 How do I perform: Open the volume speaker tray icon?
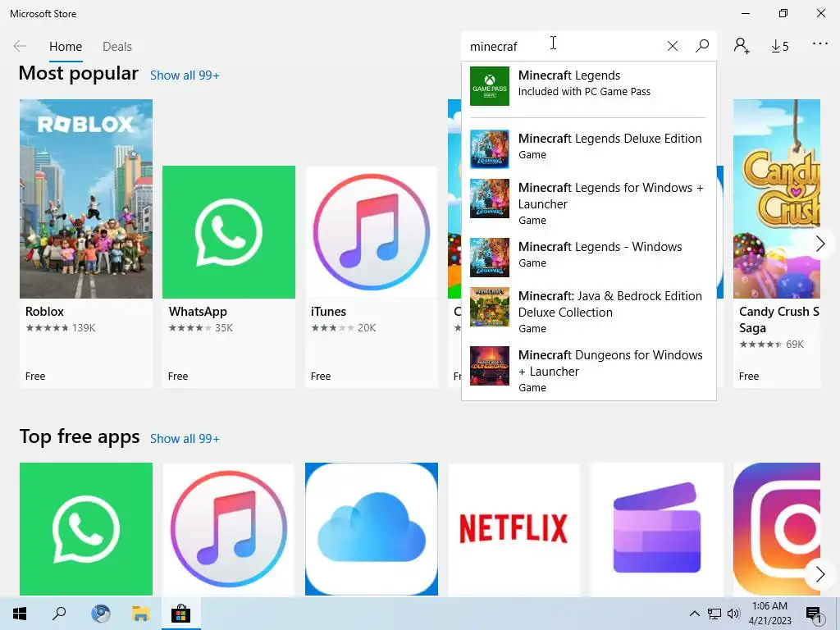pyautogui.click(x=733, y=614)
